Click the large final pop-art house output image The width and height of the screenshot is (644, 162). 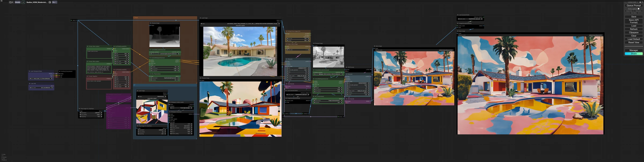tap(530, 85)
